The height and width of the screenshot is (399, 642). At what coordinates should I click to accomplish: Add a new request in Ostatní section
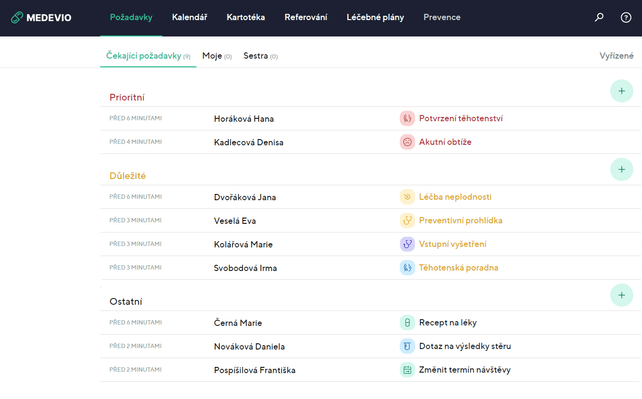click(x=622, y=295)
